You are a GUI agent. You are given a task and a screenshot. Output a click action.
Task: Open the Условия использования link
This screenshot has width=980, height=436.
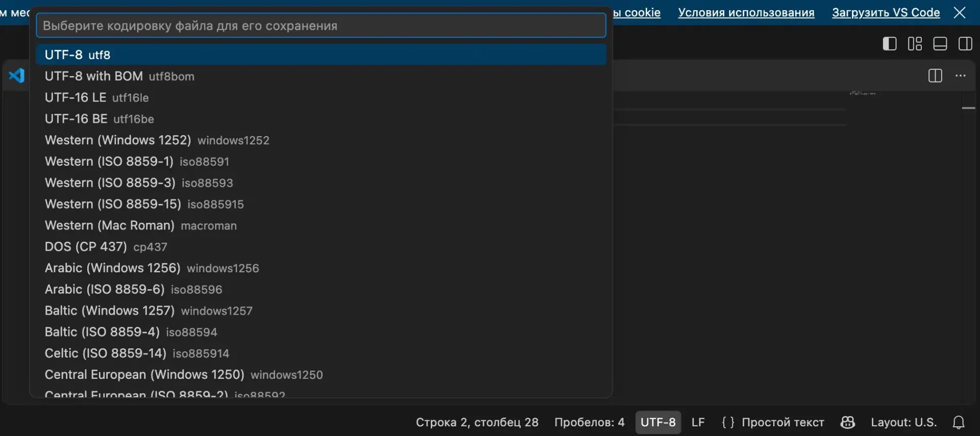pos(746,12)
